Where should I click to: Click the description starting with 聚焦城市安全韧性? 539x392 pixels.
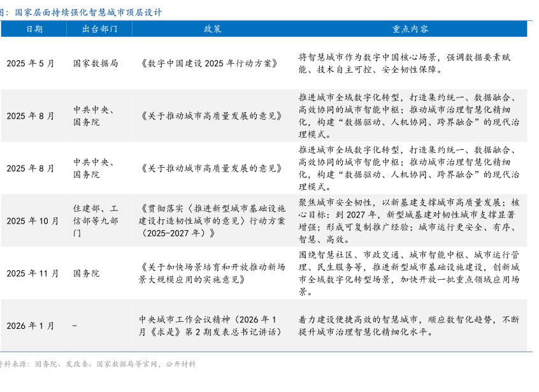409,221
